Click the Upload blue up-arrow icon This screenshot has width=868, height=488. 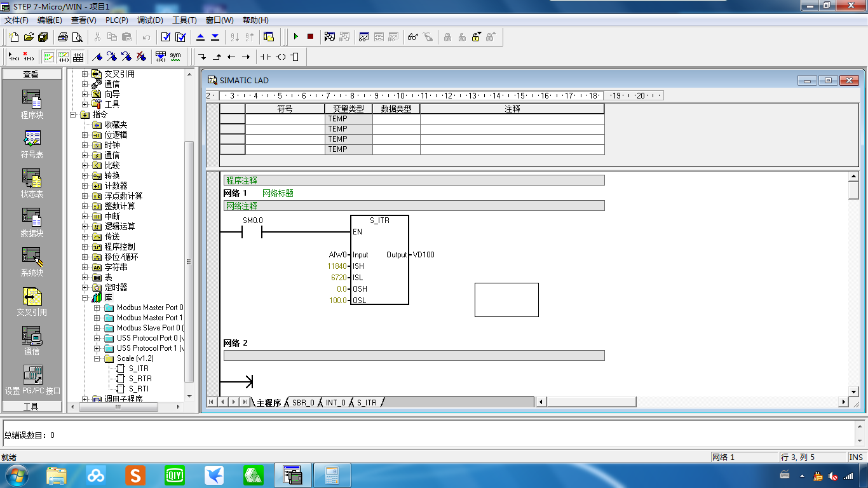click(200, 37)
